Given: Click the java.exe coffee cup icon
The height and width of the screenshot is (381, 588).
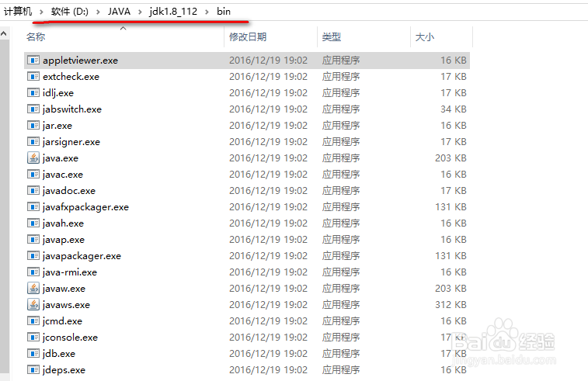Looking at the screenshot, I should click(x=33, y=158).
